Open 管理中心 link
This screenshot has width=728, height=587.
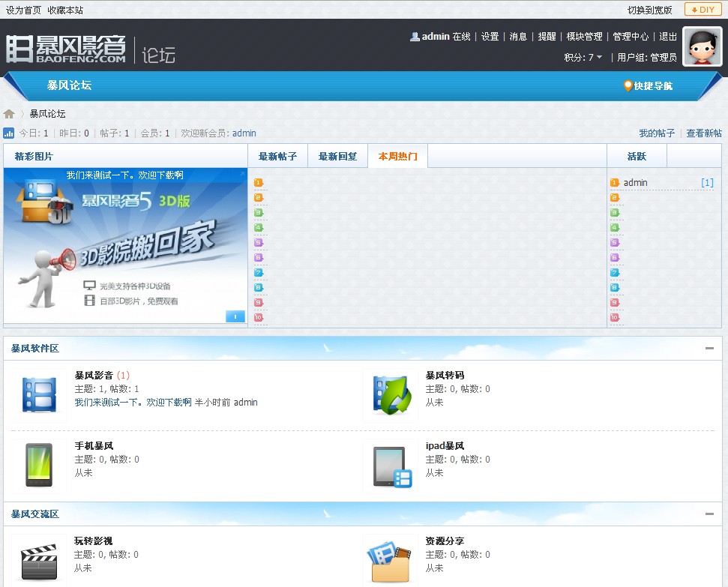pos(631,36)
